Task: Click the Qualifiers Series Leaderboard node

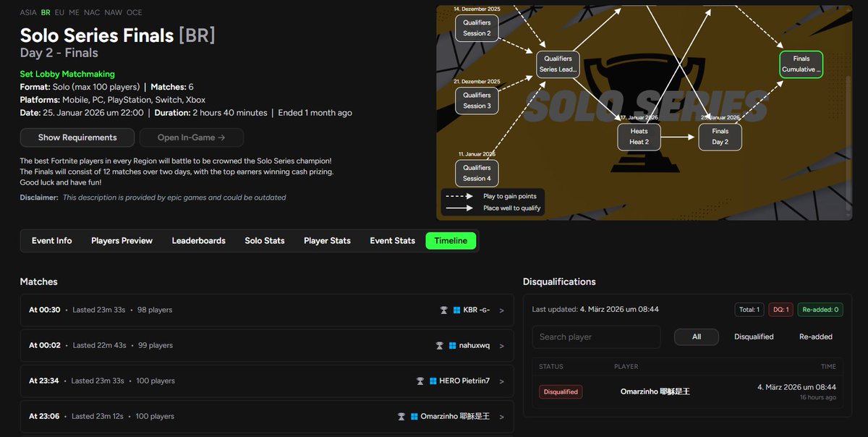Action: (558, 64)
